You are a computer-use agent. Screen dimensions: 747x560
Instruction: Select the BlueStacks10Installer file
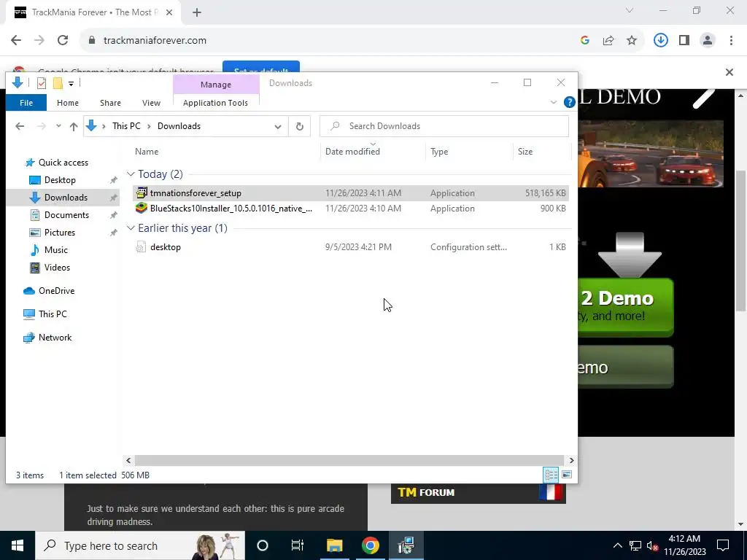(x=351, y=209)
